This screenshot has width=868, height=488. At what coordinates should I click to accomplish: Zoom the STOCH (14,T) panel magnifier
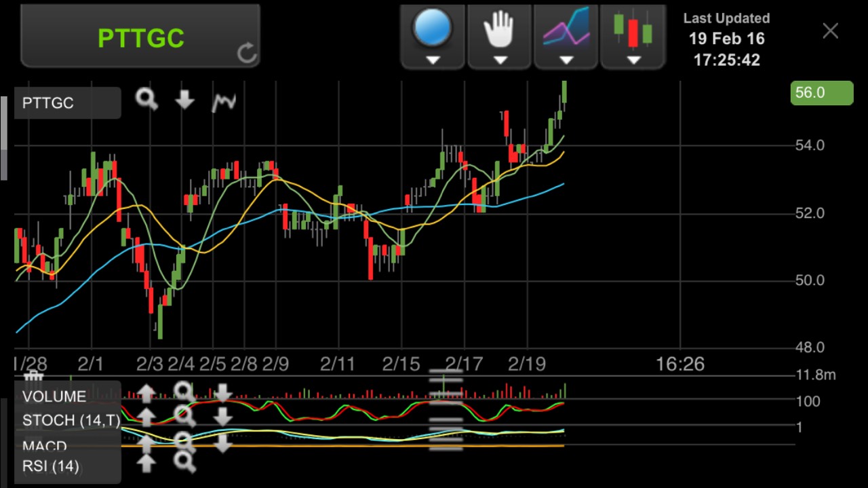tap(184, 417)
